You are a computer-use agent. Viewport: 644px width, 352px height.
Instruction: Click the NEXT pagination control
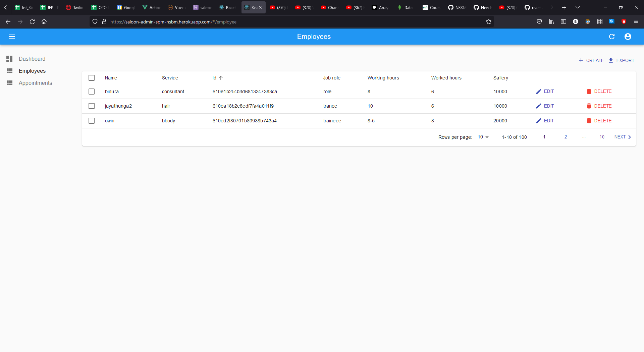621,137
